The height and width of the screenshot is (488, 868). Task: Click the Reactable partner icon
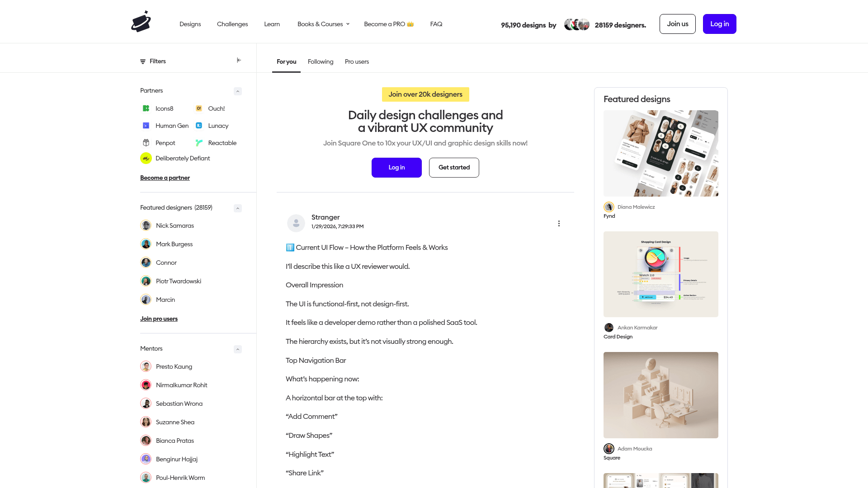pos(199,143)
